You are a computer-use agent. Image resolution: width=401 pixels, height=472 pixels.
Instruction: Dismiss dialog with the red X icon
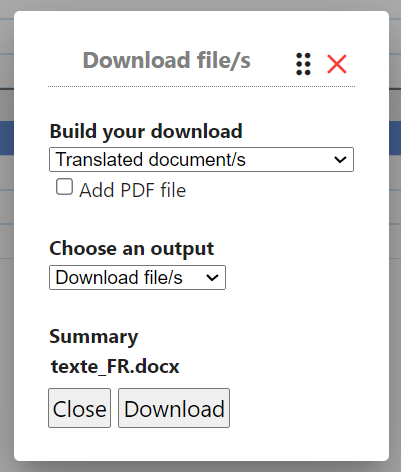337,64
